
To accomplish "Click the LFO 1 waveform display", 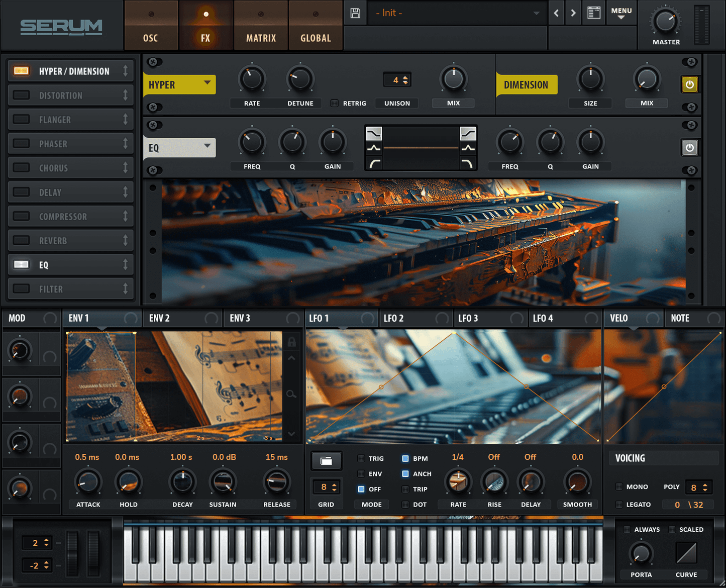I will coord(454,386).
